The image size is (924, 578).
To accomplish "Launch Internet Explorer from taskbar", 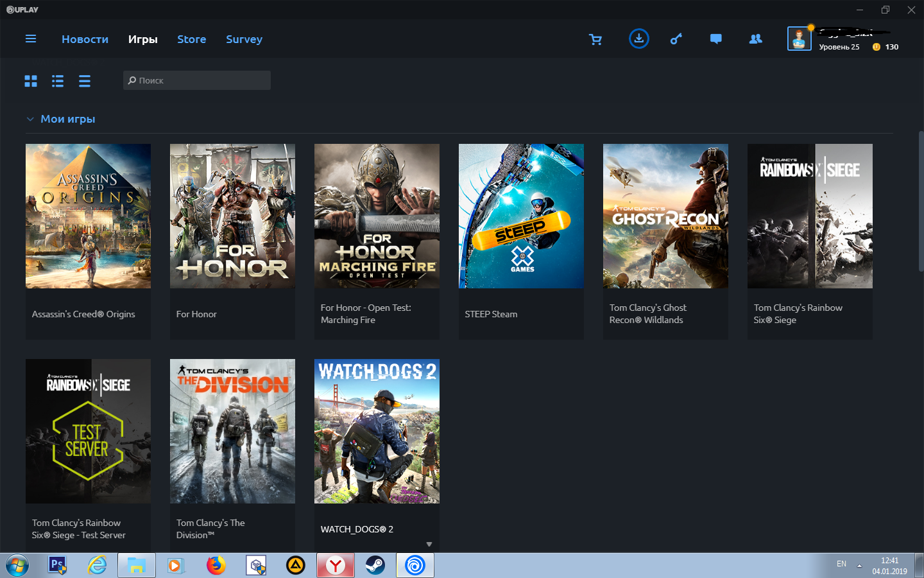I will point(98,566).
